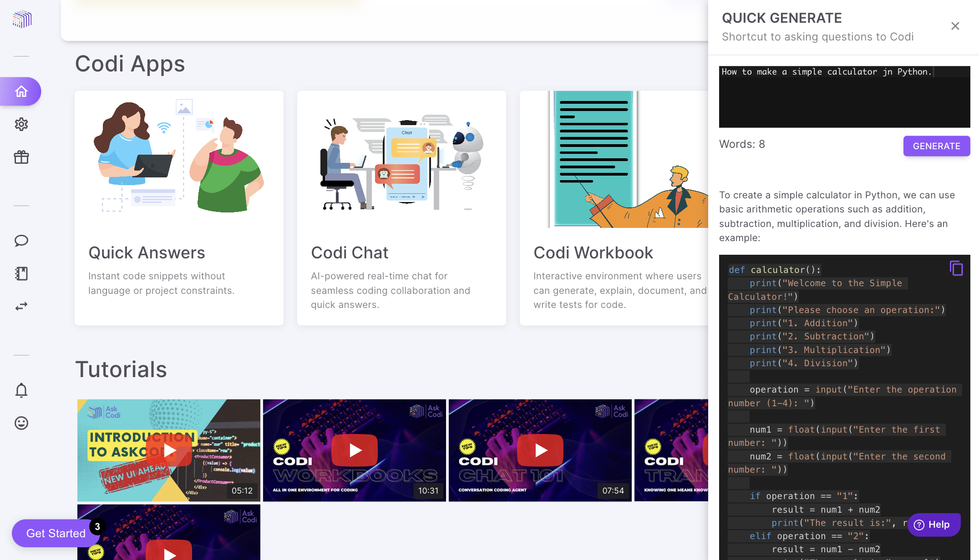Open the chat bubble sidebar icon

(x=21, y=241)
